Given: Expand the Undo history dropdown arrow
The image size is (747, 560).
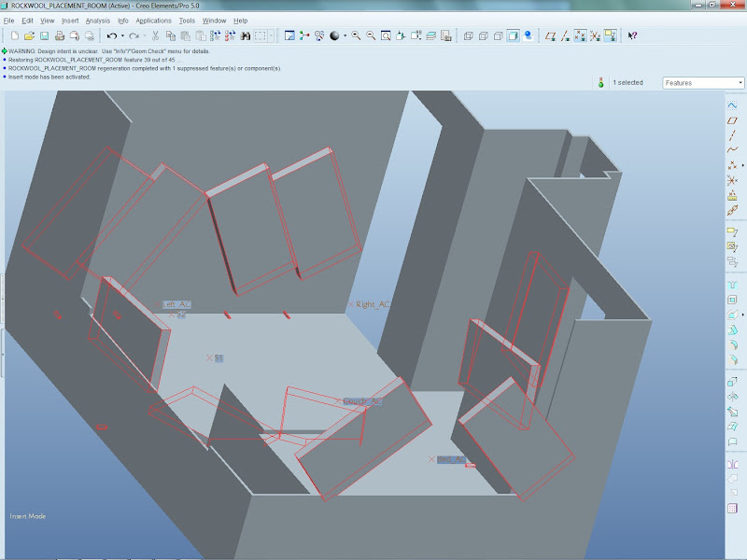Looking at the screenshot, I should click(x=121, y=35).
